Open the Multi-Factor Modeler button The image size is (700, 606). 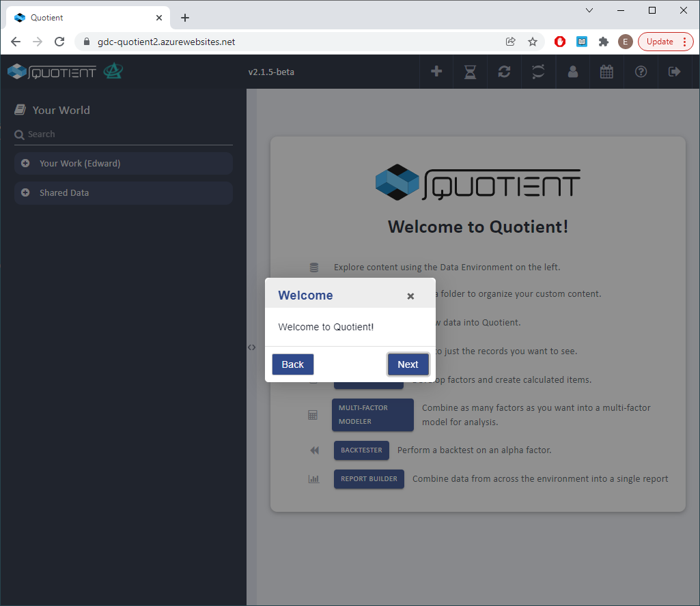373,414
